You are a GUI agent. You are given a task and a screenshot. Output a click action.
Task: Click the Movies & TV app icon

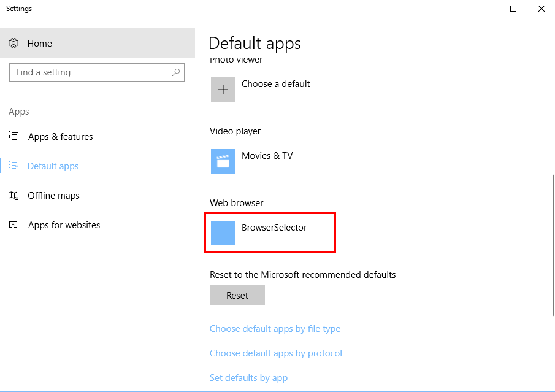pos(223,161)
